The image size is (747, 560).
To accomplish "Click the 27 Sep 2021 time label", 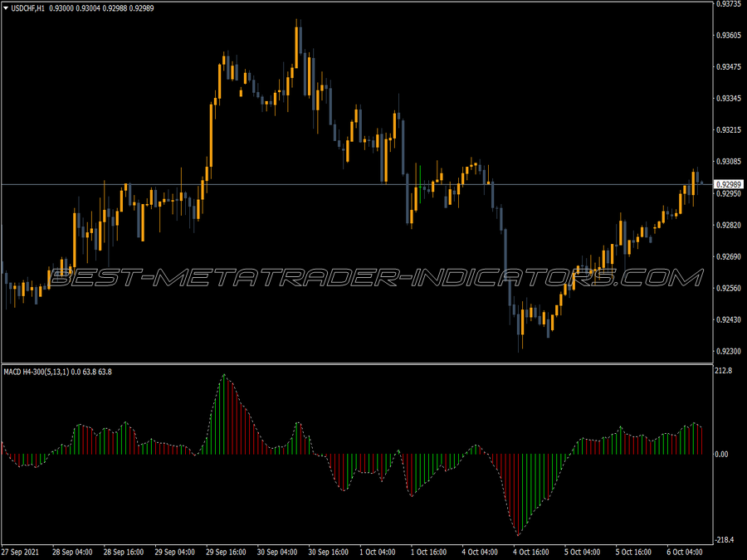I will pyautogui.click(x=21, y=552).
